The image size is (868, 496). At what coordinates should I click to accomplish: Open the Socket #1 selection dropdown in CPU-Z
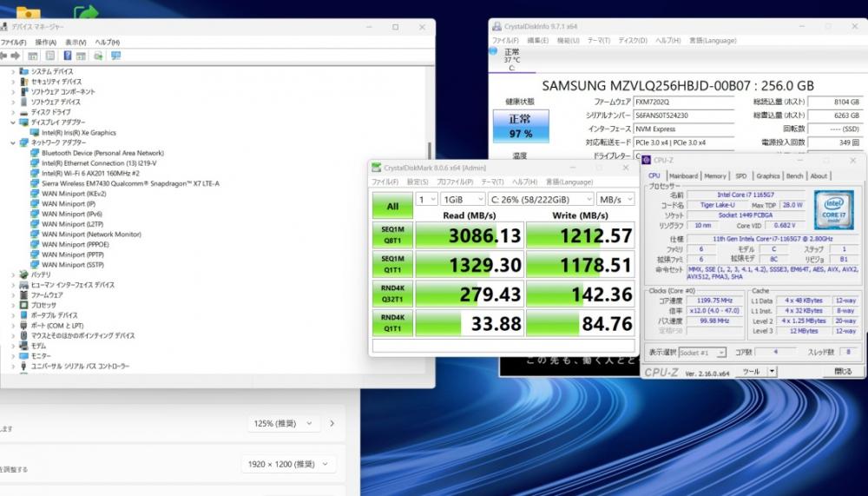tap(702, 353)
